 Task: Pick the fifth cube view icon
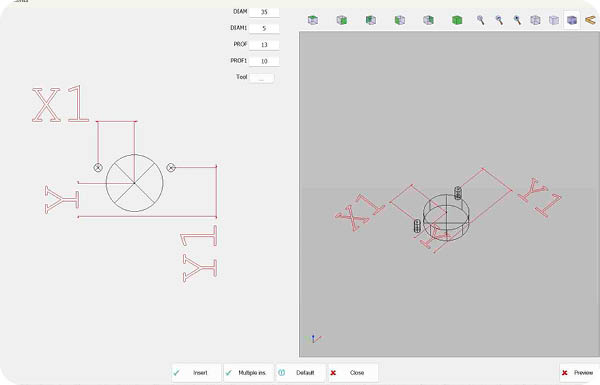pyautogui.click(x=428, y=20)
